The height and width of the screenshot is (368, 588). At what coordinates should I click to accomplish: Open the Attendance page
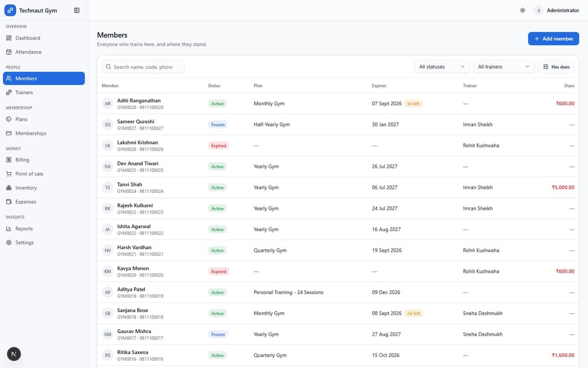[x=44, y=52]
